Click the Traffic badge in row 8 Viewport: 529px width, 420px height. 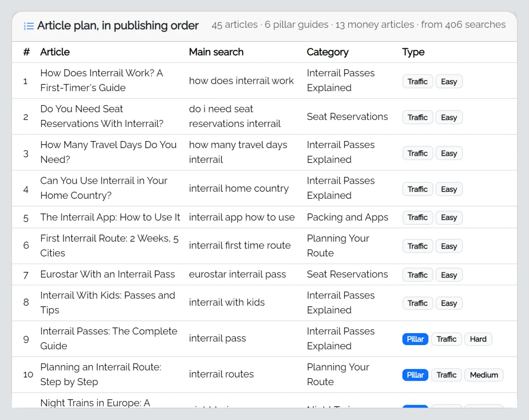417,303
